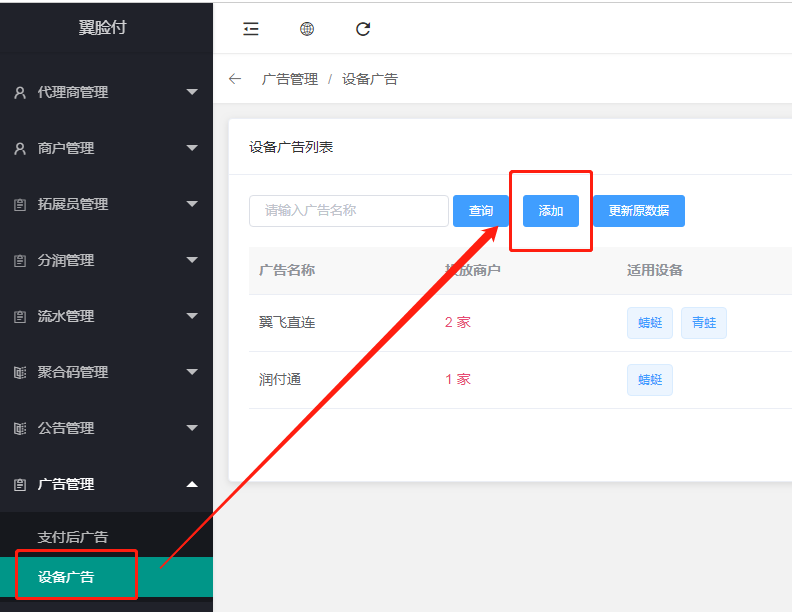Click the 广告管理 clipboard icon
This screenshot has height=612, width=792.
[20, 485]
